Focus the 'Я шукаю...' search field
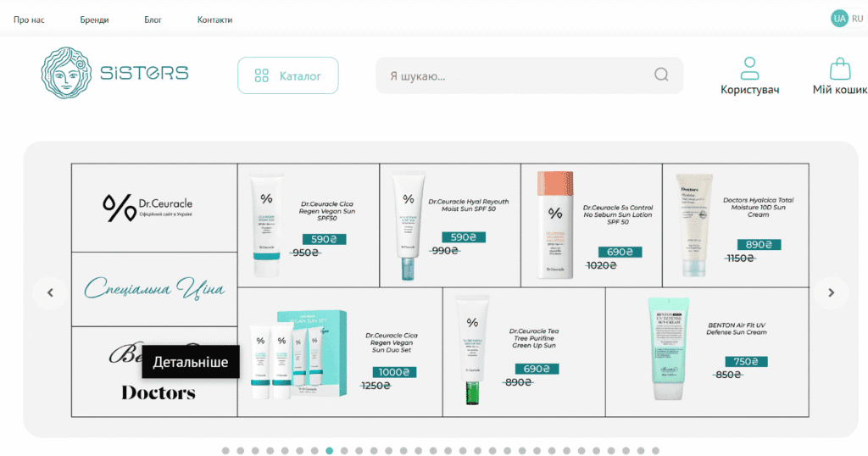Image resolution: width=868 pixels, height=456 pixels. coord(529,75)
